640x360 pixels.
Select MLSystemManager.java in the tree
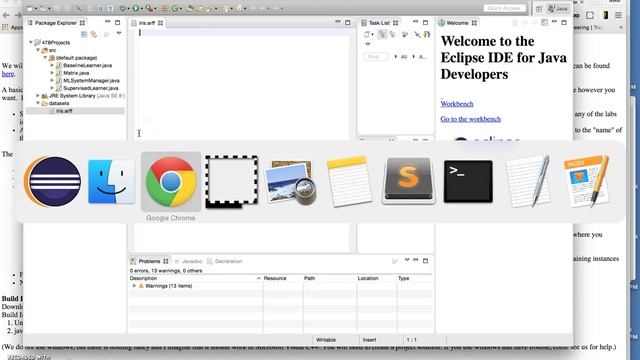click(x=91, y=80)
